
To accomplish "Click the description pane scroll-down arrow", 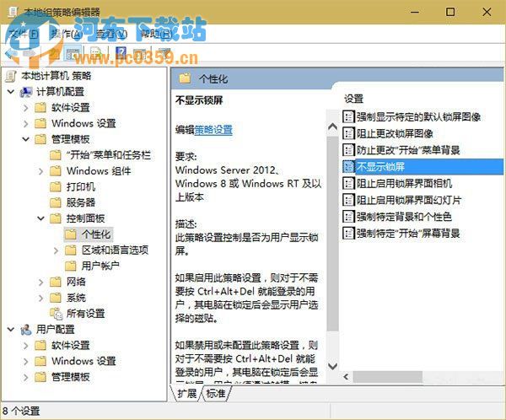I will click(x=332, y=366).
